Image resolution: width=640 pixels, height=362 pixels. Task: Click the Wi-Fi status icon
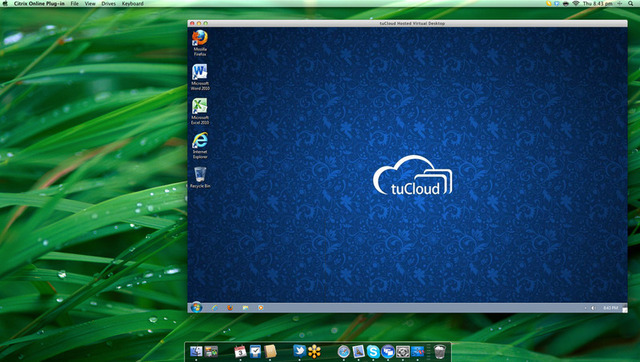click(x=576, y=3)
